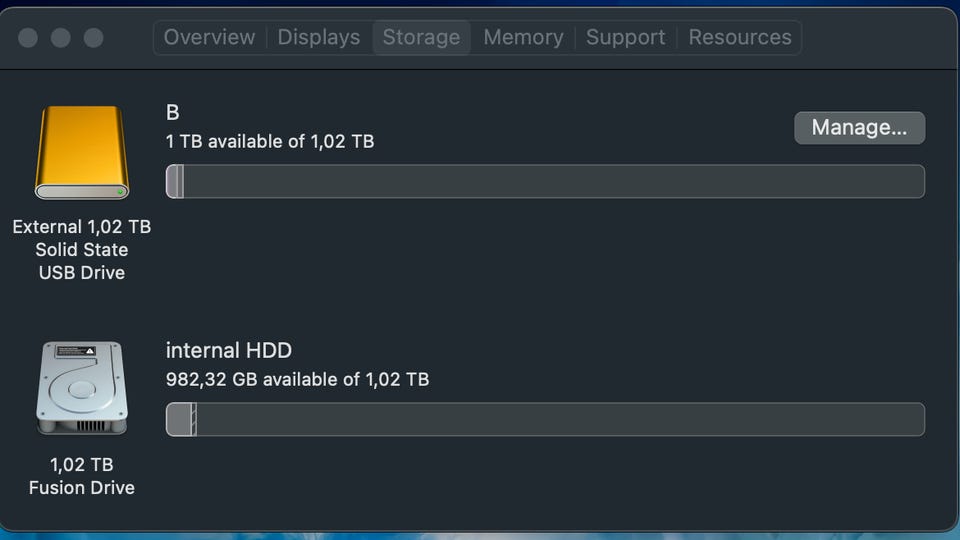960x540 pixels.
Task: Select the Storage tab
Action: pyautogui.click(x=421, y=37)
